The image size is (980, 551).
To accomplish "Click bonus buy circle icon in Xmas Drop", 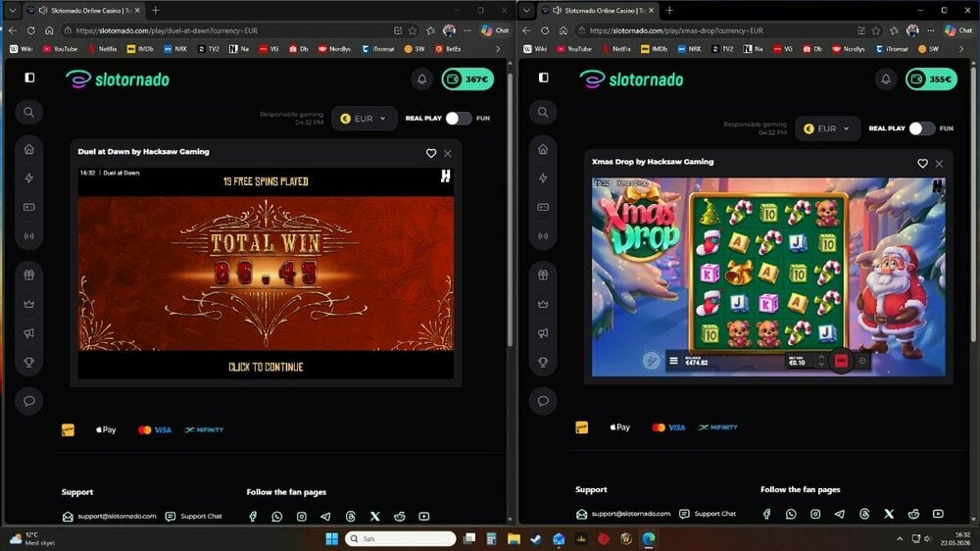I will pyautogui.click(x=651, y=361).
